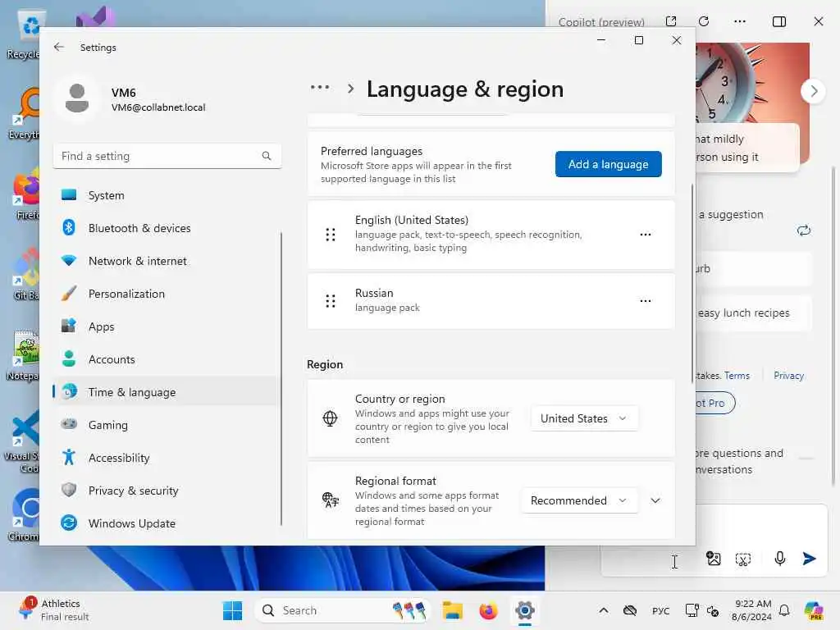
Task: Open Accessibility settings category
Action: [x=167, y=458]
